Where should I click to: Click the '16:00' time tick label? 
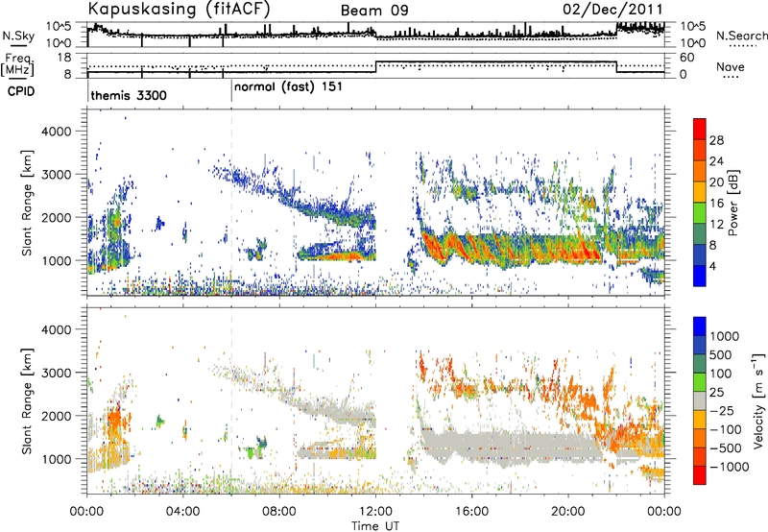pyautogui.click(x=471, y=512)
